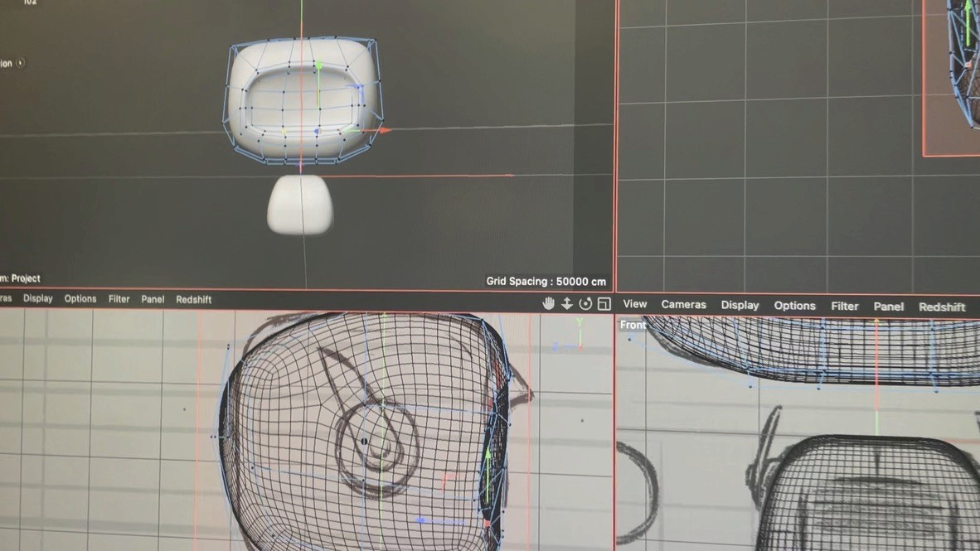Grab the red X-axis arrow in perspective view

point(385,130)
